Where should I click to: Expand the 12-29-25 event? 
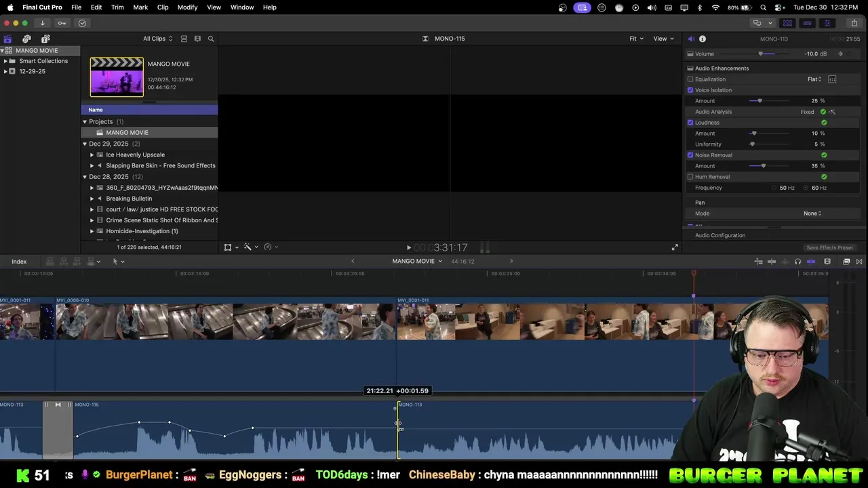point(5,71)
